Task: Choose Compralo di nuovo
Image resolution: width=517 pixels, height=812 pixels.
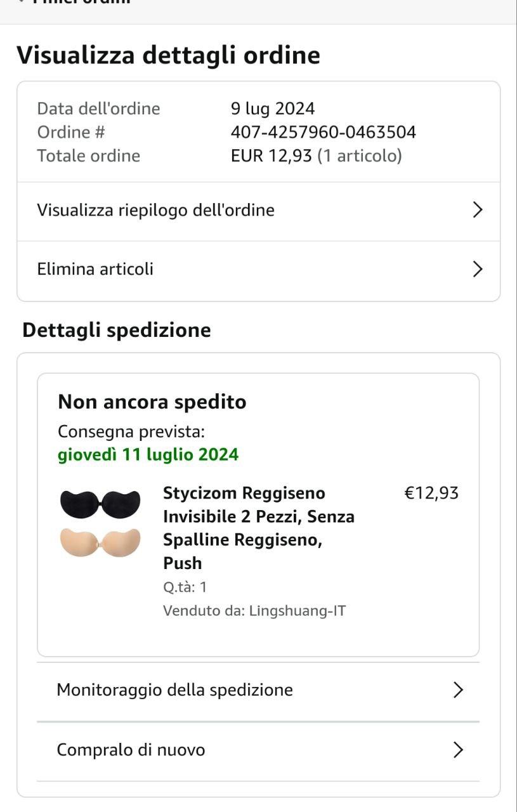Action: pos(131,750)
